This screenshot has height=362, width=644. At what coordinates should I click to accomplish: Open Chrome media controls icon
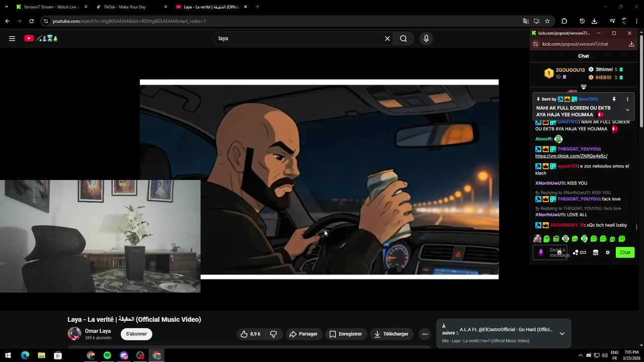(x=612, y=21)
